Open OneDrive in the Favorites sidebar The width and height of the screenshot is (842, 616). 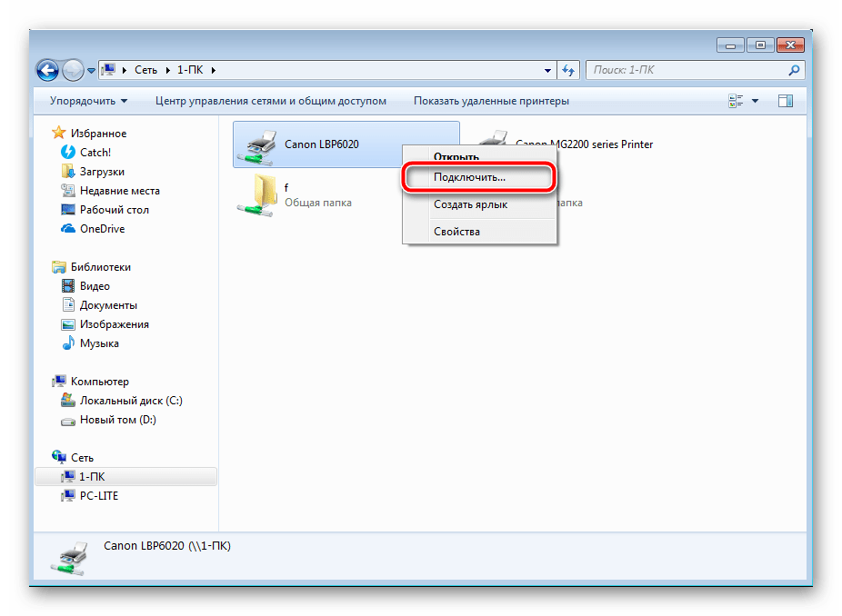[102, 229]
